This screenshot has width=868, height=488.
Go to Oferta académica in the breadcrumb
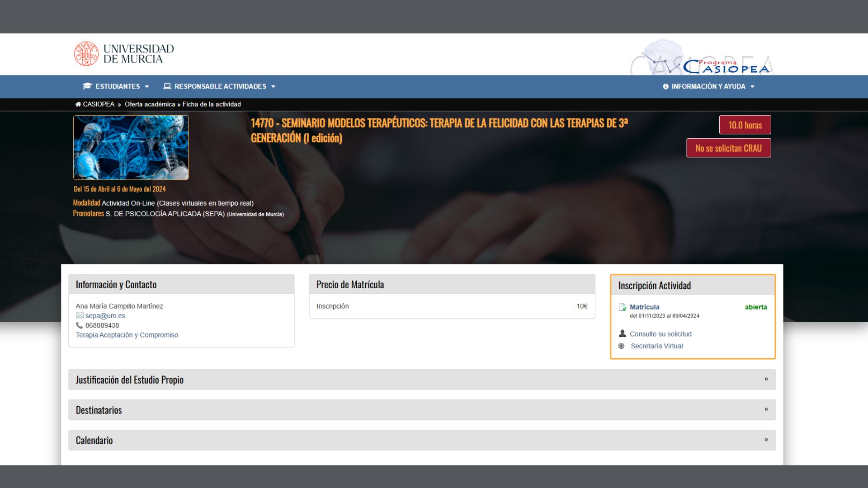[x=150, y=104]
